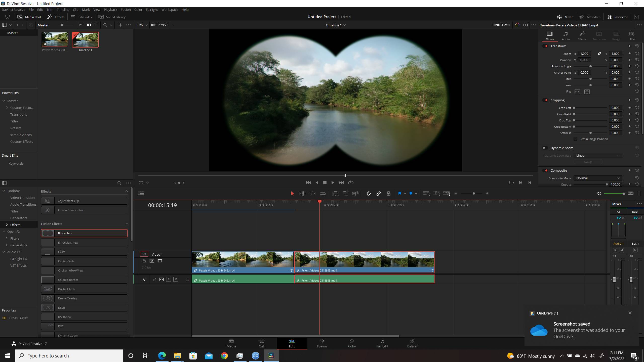Screen dimensions: 644x362
Task: Open the Audio tab in Inspector
Action: (566, 36)
